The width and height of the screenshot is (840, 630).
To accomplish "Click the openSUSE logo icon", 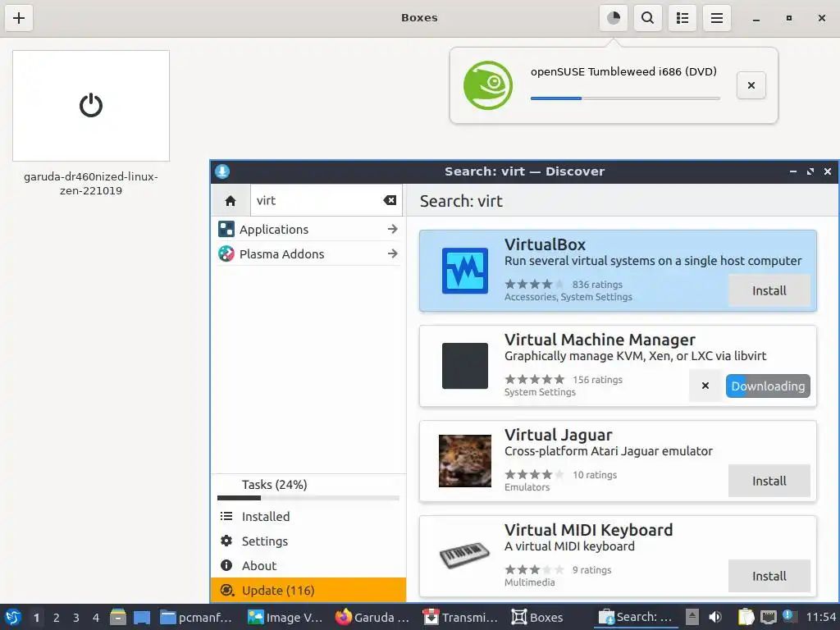I will [487, 85].
